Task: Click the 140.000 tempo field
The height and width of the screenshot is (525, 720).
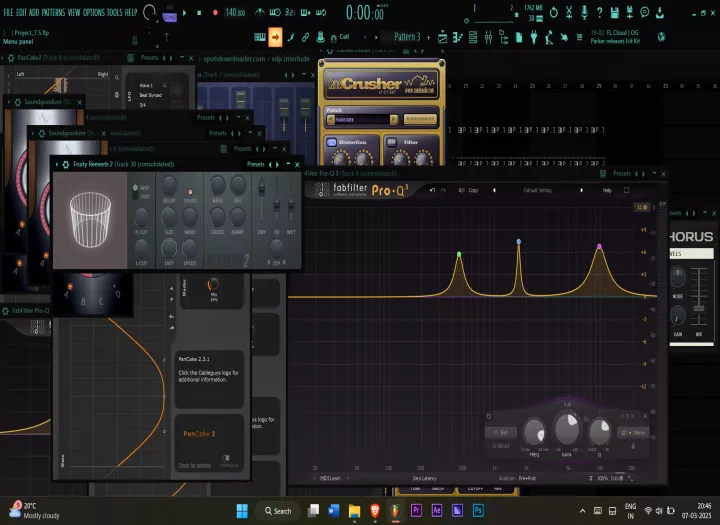Action: point(235,13)
